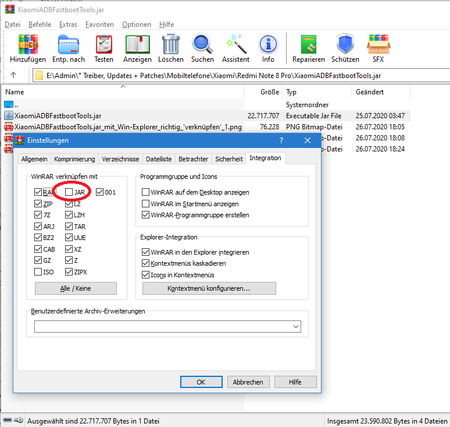
Task: Open the Hilfe menu
Action: pos(166,24)
